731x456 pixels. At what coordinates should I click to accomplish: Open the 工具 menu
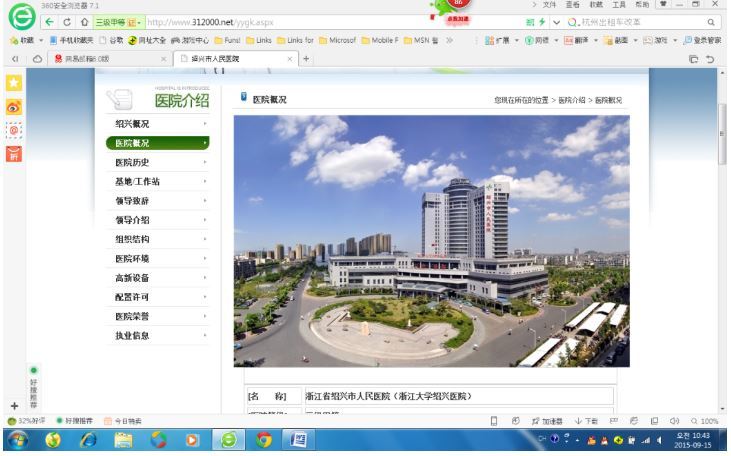point(619,4)
